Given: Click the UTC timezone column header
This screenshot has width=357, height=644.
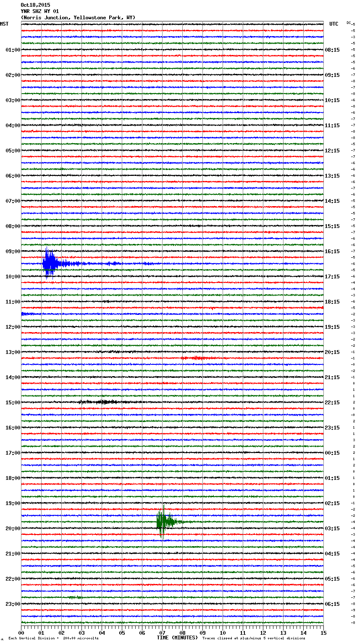Looking at the screenshot, I should point(334,24).
